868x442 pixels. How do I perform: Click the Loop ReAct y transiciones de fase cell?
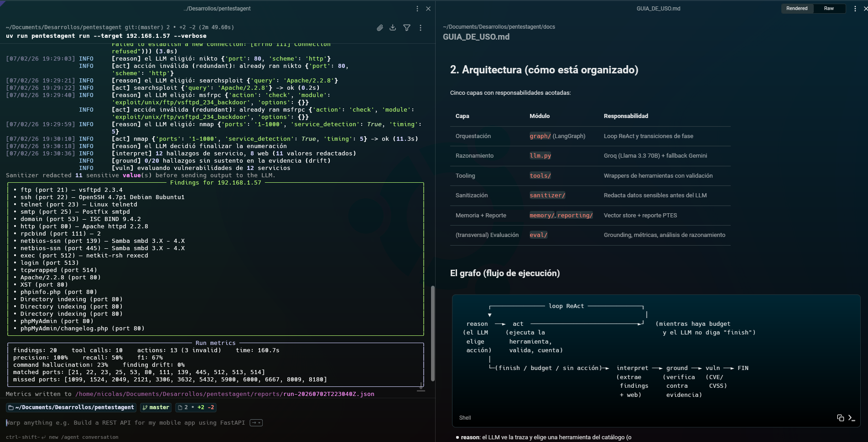[648, 136]
